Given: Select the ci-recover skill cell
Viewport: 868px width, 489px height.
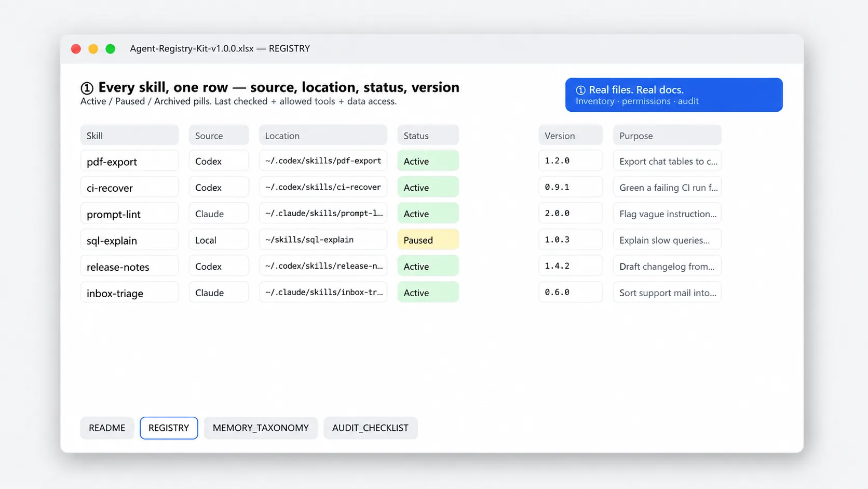Looking at the screenshot, I should tap(129, 187).
